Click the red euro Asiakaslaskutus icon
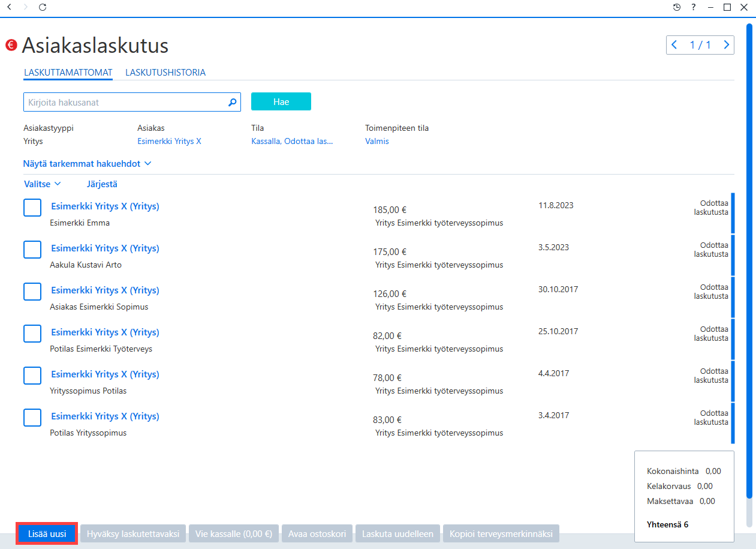The image size is (756, 549). 11,45
